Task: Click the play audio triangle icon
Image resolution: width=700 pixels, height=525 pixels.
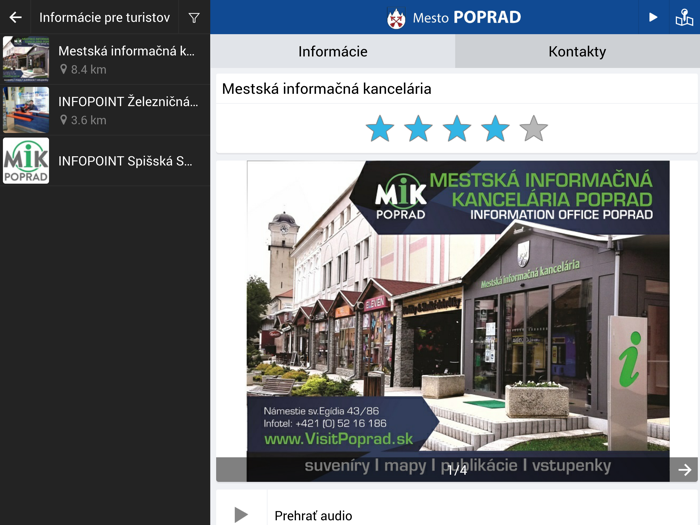Action: pyautogui.click(x=241, y=515)
